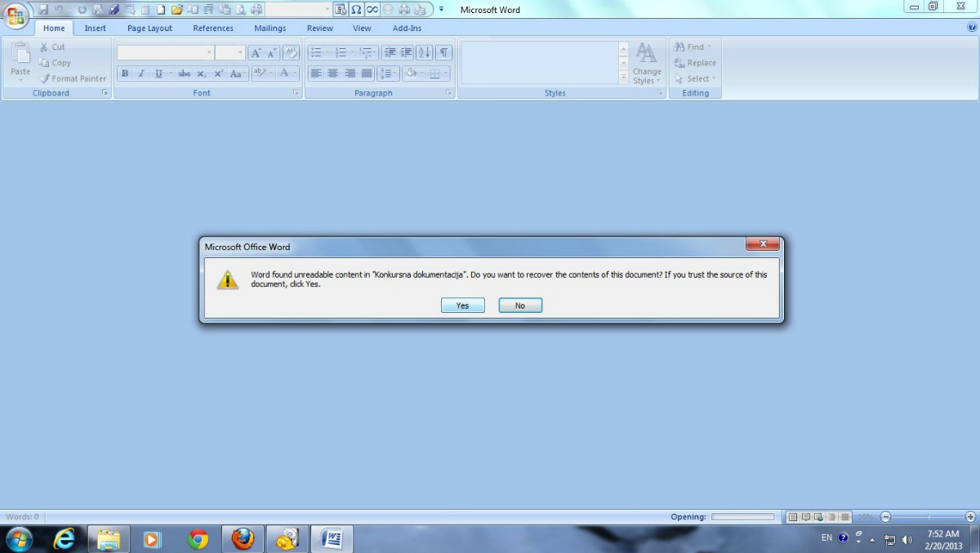This screenshot has width=980, height=553.
Task: Open Google Chrome from the taskbar
Action: (198, 539)
